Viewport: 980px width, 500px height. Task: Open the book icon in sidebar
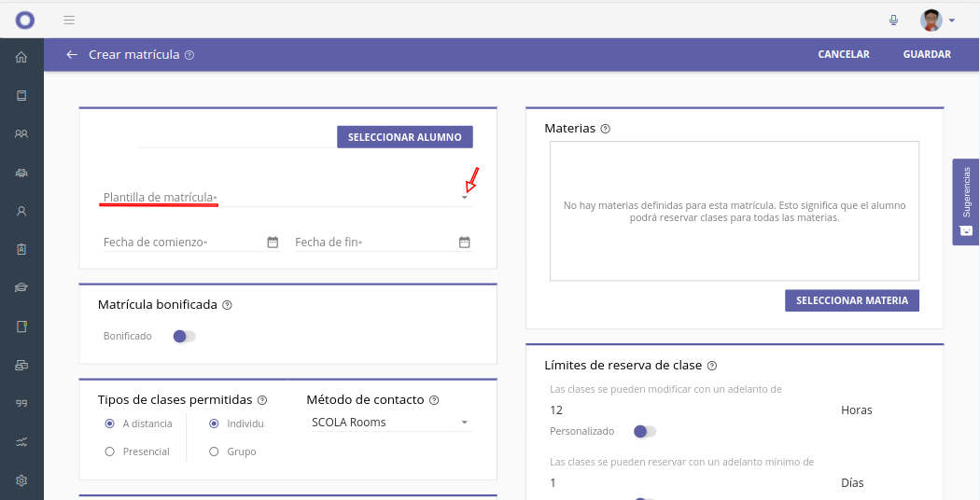coord(21,96)
